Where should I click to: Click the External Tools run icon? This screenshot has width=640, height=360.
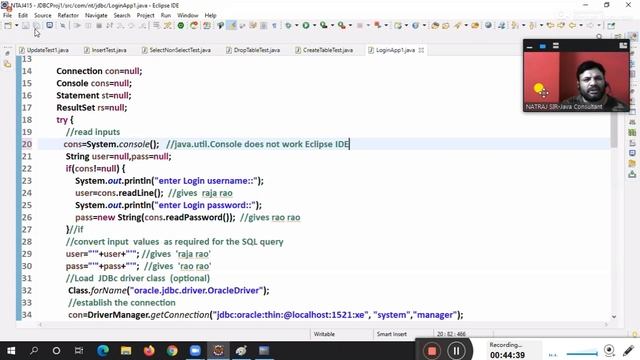click(x=342, y=25)
